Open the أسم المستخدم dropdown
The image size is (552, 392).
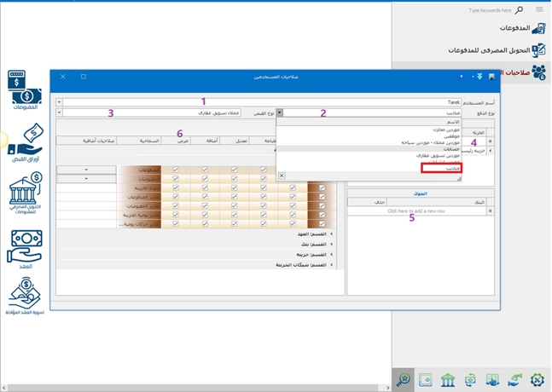59,102
